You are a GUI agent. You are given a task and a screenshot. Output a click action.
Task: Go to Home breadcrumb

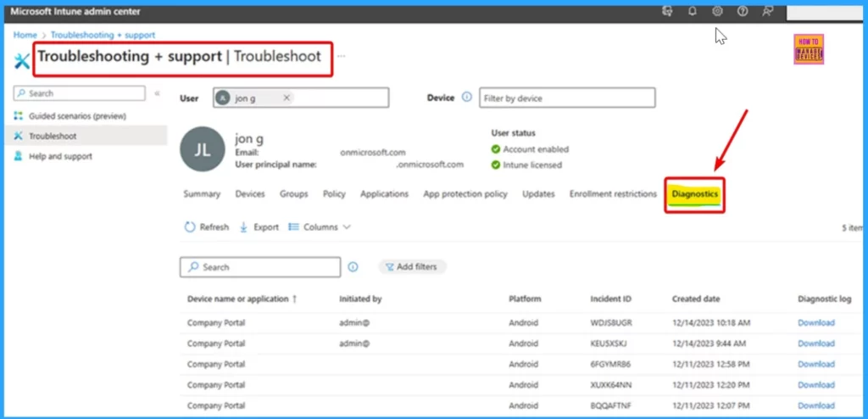point(25,35)
